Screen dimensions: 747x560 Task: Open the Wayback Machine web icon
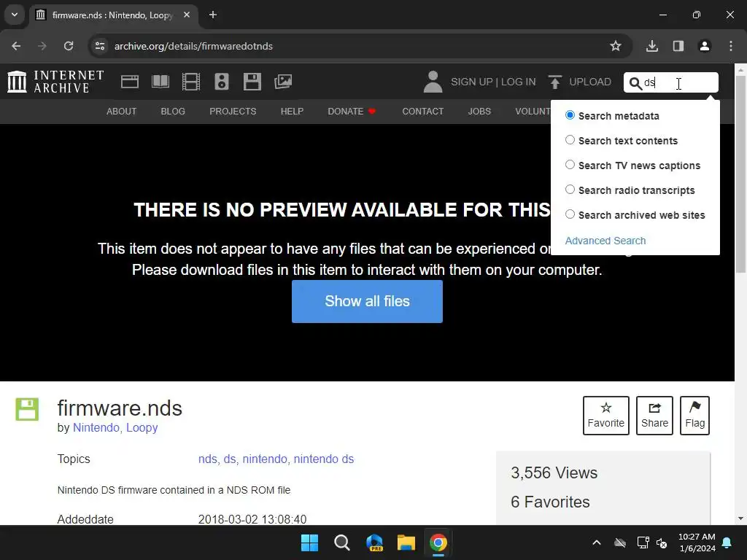pyautogui.click(x=130, y=82)
